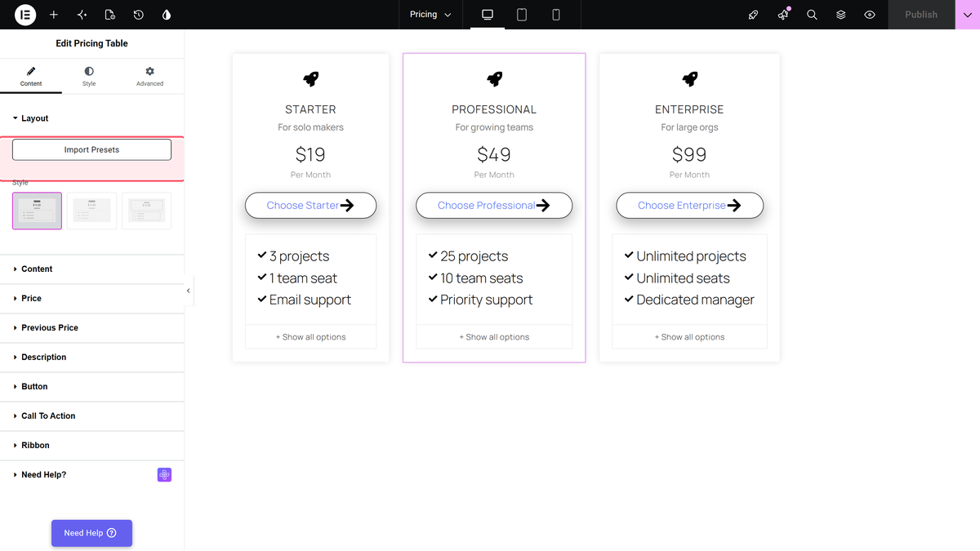Show all options in Professional card
Viewport: 980px width, 551px height.
click(494, 337)
